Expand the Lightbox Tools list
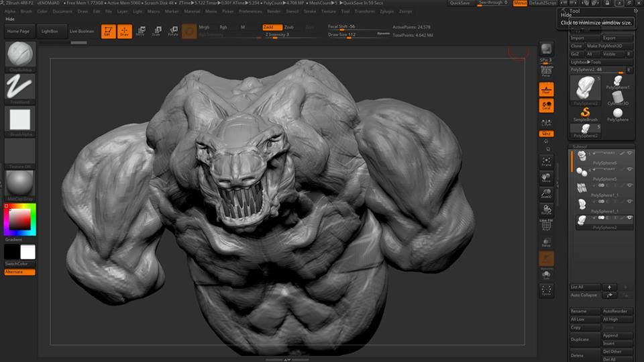 [x=586, y=62]
